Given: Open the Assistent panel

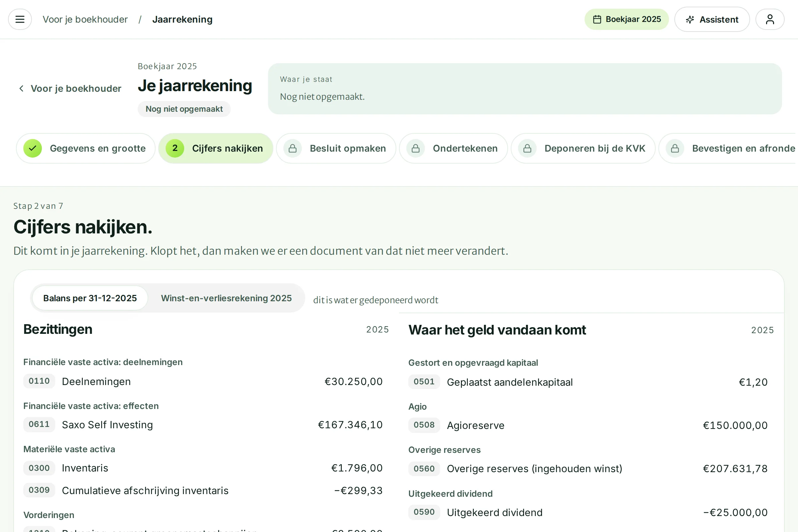Looking at the screenshot, I should pos(712,19).
